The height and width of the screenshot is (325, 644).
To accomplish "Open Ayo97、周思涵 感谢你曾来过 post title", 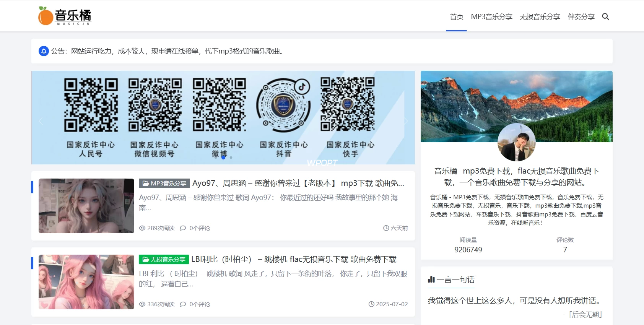I will (x=298, y=184).
